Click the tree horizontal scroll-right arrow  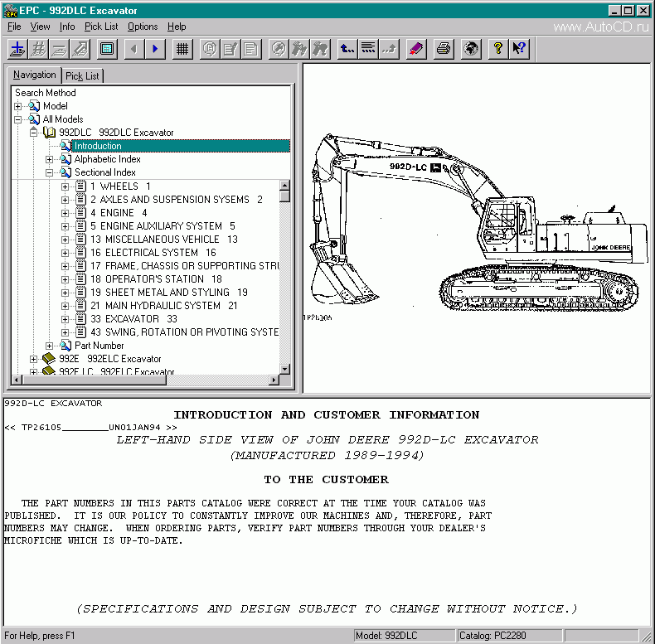pyautogui.click(x=274, y=380)
